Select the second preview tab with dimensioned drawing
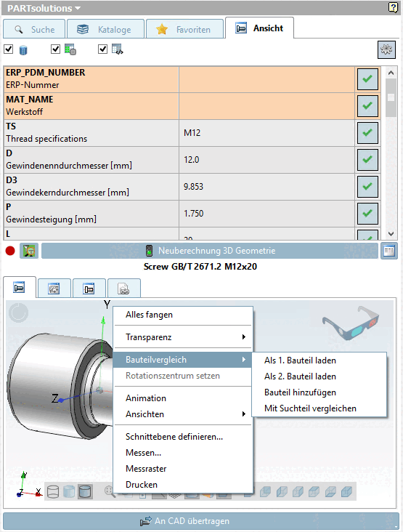This screenshot has width=403, height=532. [x=54, y=289]
